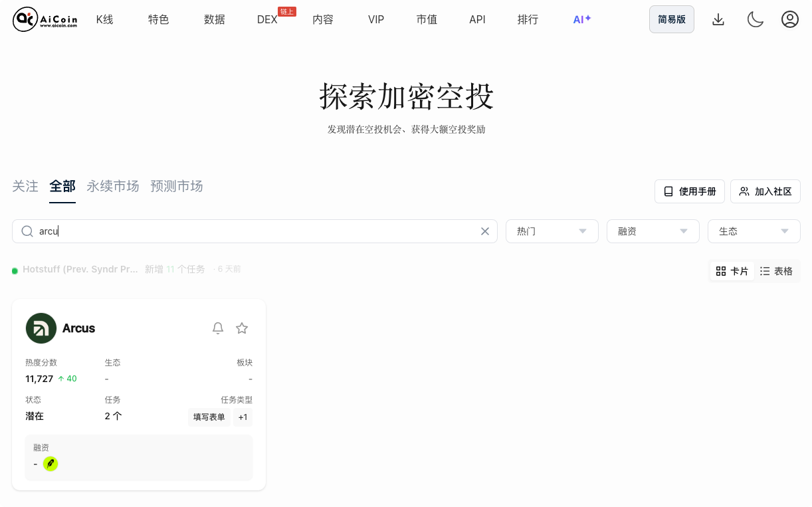Select the 关注 tab
Image resolution: width=812 pixels, height=507 pixels.
[25, 187]
